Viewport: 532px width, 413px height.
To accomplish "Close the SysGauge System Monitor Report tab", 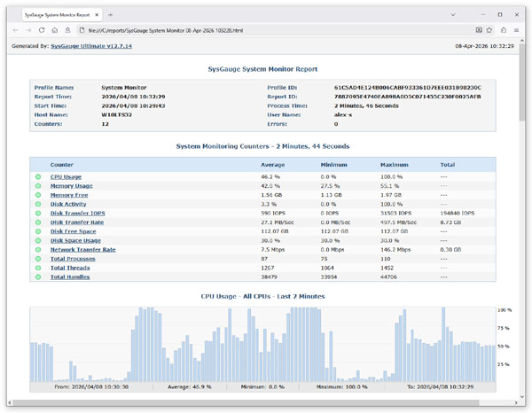I will pyautogui.click(x=97, y=15).
